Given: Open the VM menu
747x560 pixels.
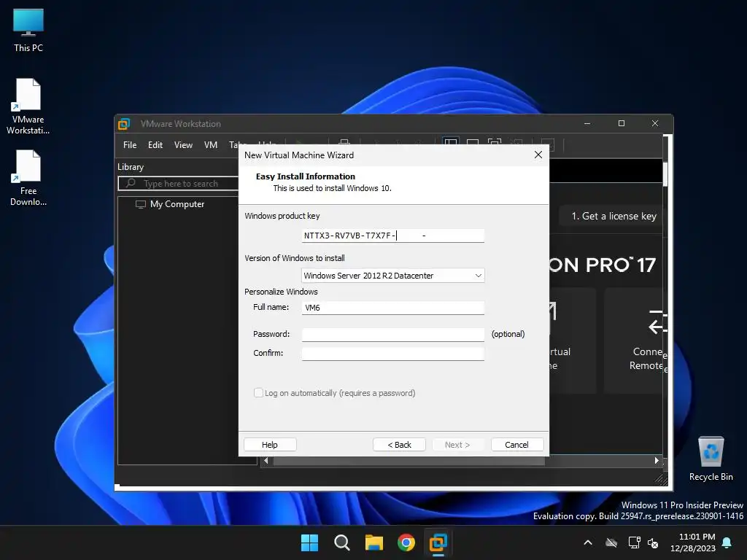Looking at the screenshot, I should pos(211,145).
